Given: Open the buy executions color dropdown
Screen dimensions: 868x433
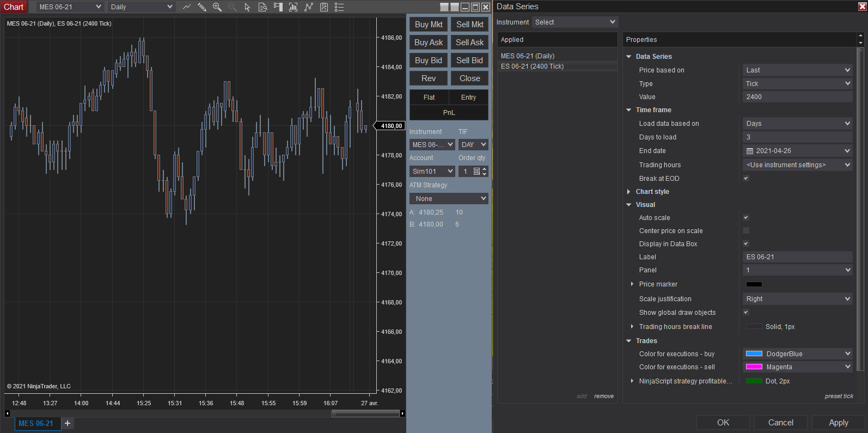Looking at the screenshot, I should click(x=798, y=354).
